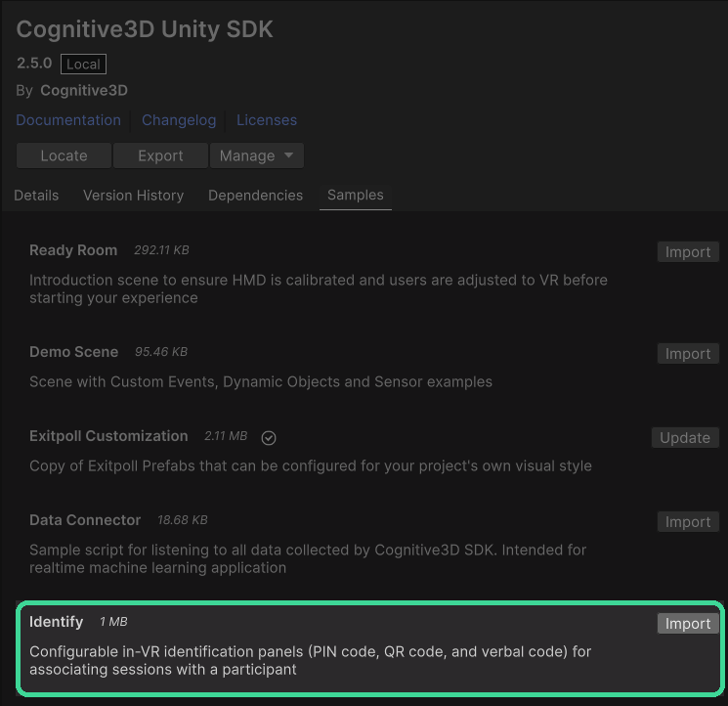Click the 292.11 KB size label
This screenshot has height=706, width=728.
click(161, 250)
